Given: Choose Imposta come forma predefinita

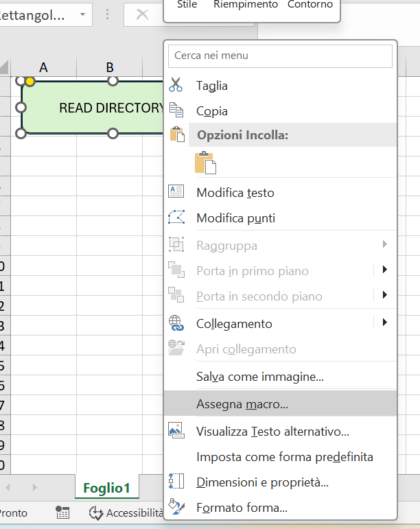Looking at the screenshot, I should click(x=280, y=457).
